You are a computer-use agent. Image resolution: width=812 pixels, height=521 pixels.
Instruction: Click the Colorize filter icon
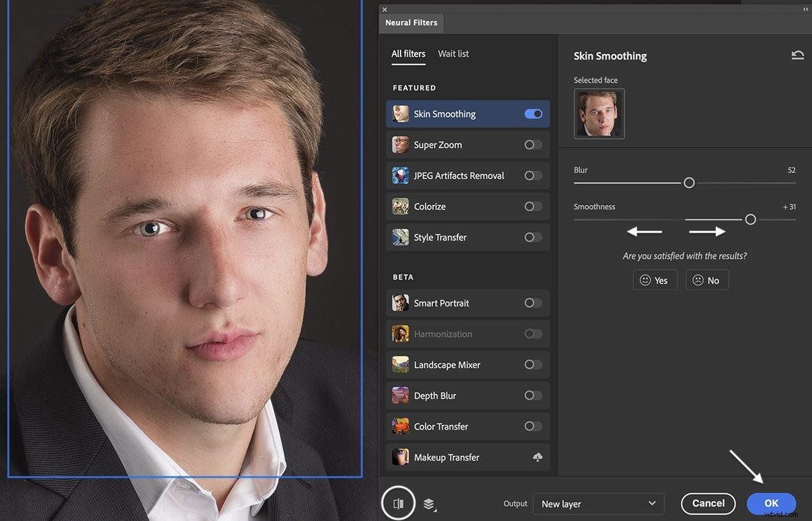coord(400,206)
